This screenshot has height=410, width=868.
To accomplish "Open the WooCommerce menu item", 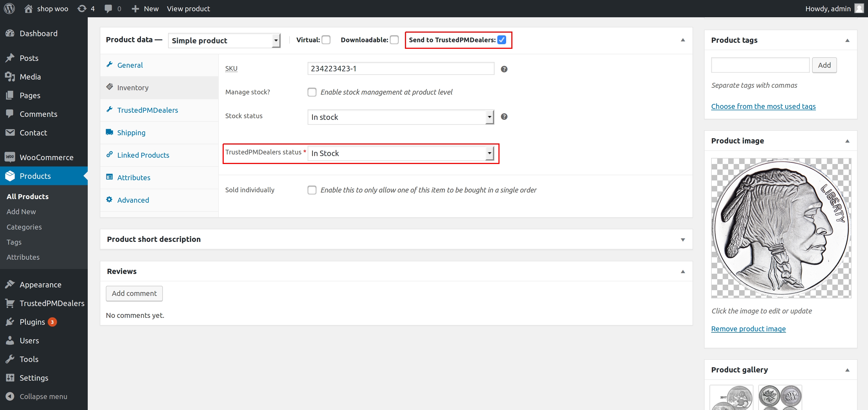I will pos(46,157).
